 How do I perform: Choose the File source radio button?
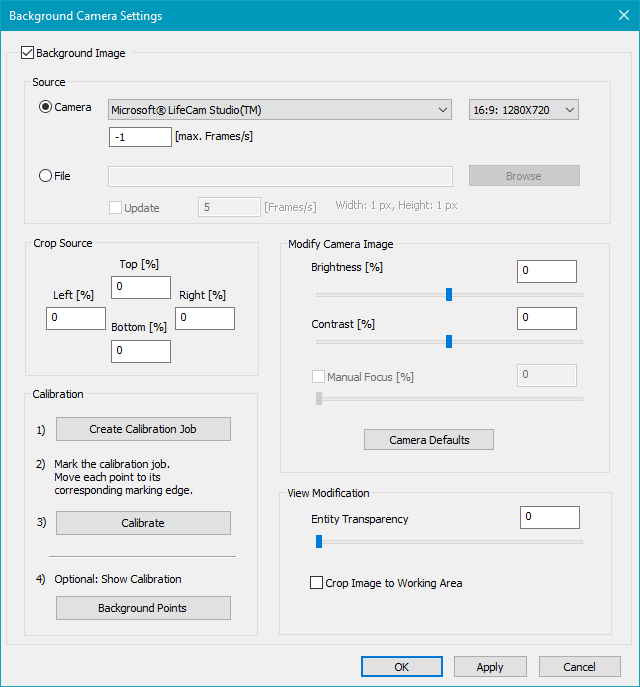pos(46,176)
